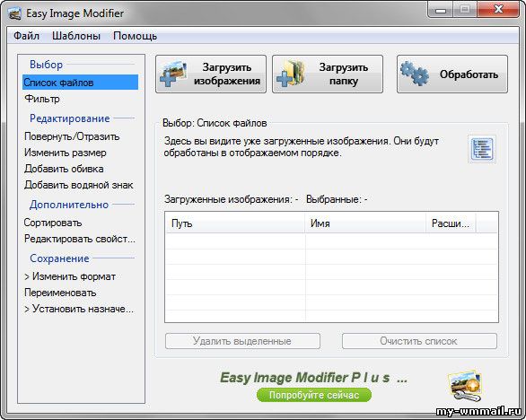Open Добавить водяной знак section
The height and width of the screenshot is (420, 526).
coord(78,185)
